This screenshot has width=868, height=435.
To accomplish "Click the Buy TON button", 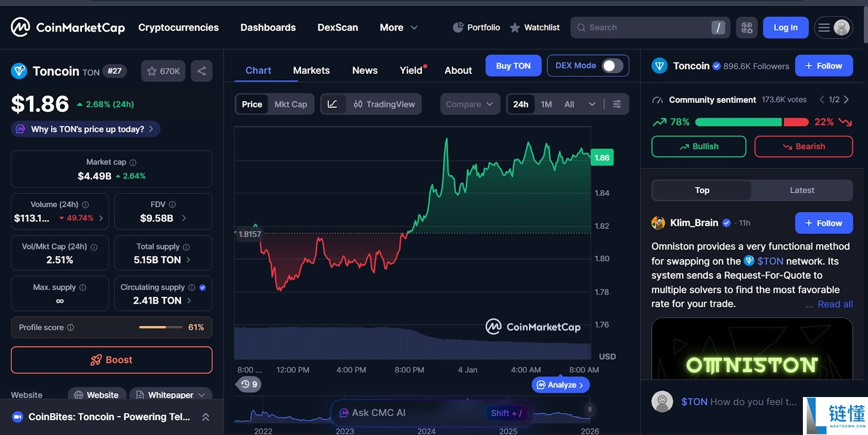I will pos(513,66).
